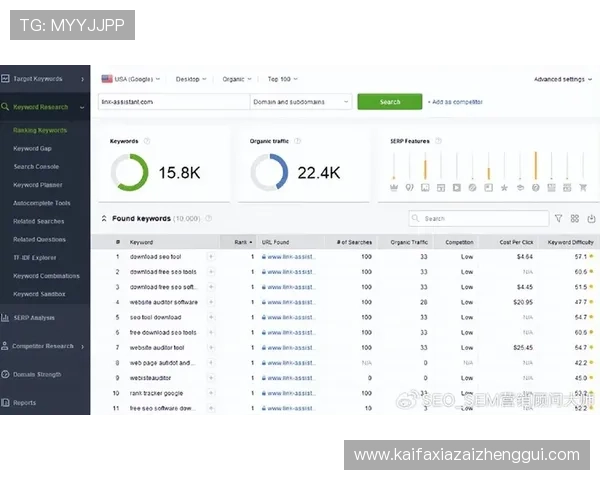
Task: Open the Desktop device dropdown
Action: 191,78
